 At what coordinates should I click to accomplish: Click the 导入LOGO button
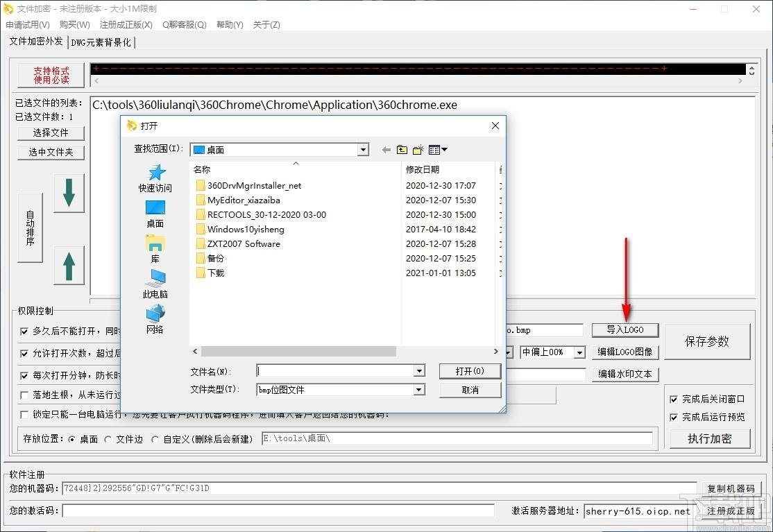click(625, 329)
